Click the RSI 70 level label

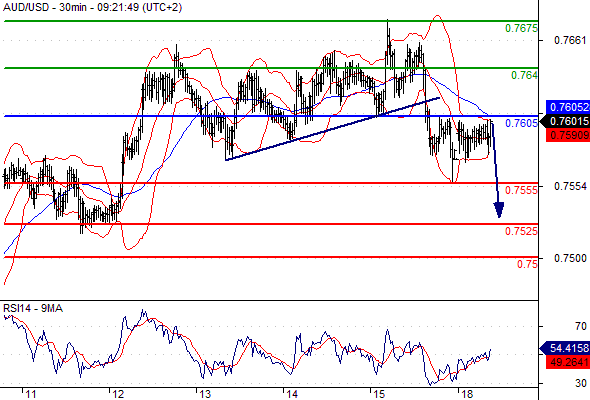pyautogui.click(x=581, y=326)
